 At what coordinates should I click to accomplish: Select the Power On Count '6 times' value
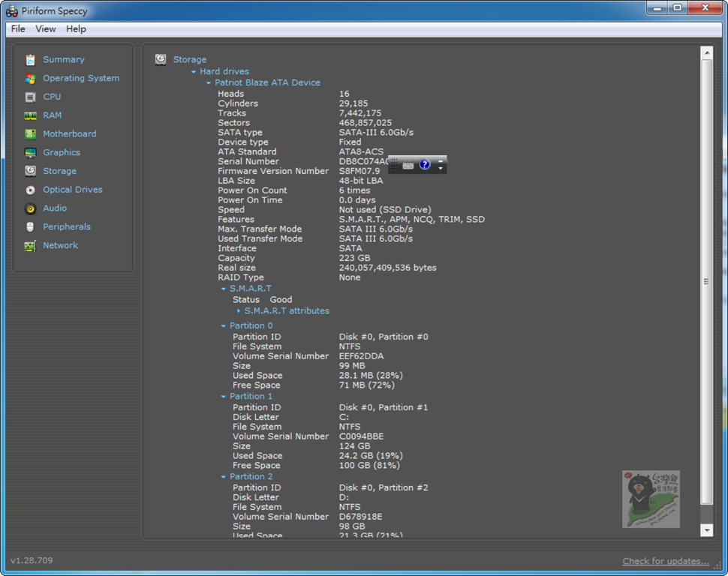point(354,190)
